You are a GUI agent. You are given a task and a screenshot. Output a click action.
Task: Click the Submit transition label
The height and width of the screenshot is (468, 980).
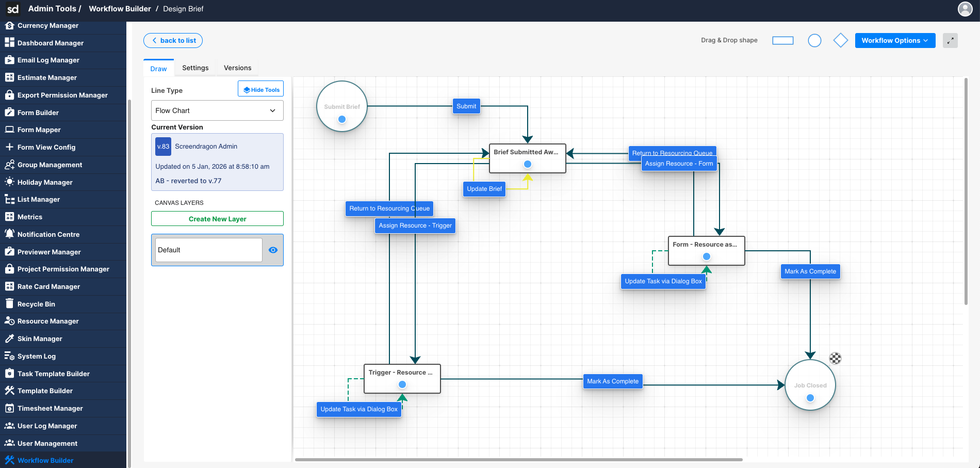pos(466,106)
